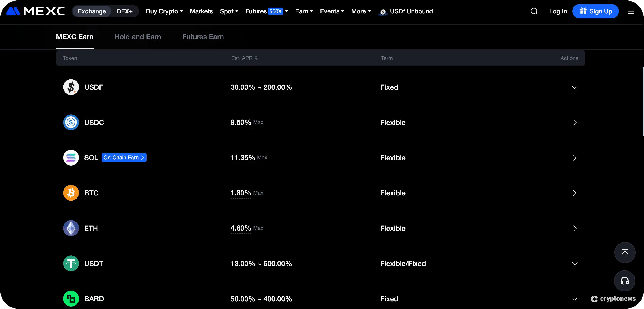
Task: Open the search panel
Action: pyautogui.click(x=534, y=11)
